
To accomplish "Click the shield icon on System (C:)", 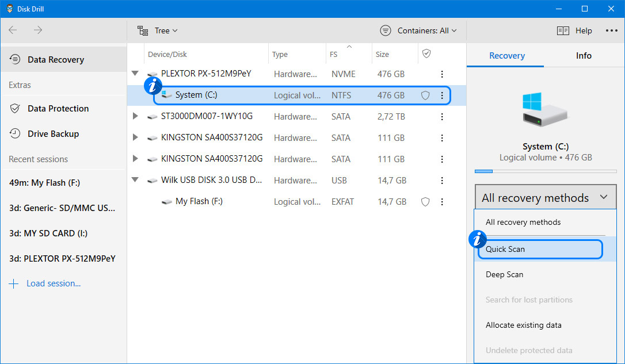I will pos(425,95).
